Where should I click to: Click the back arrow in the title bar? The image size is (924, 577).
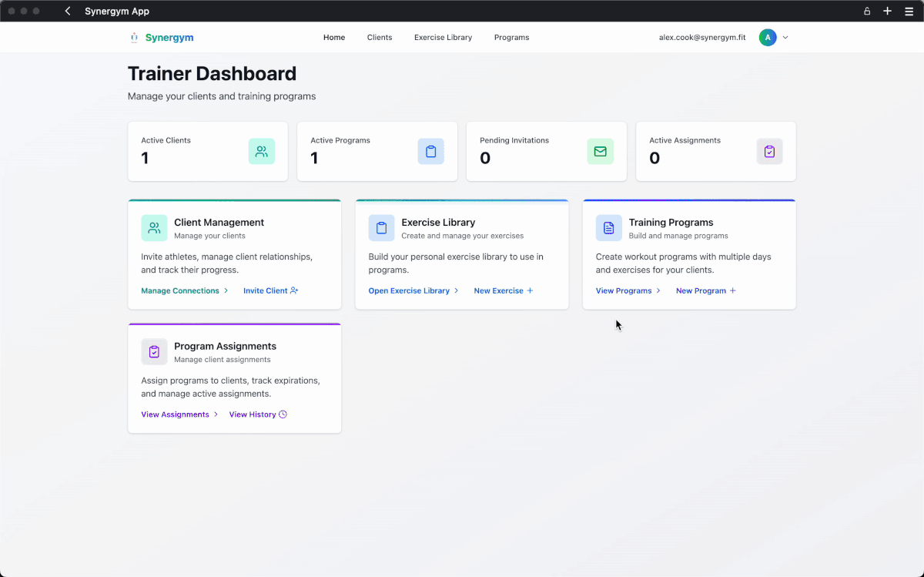pyautogui.click(x=67, y=11)
